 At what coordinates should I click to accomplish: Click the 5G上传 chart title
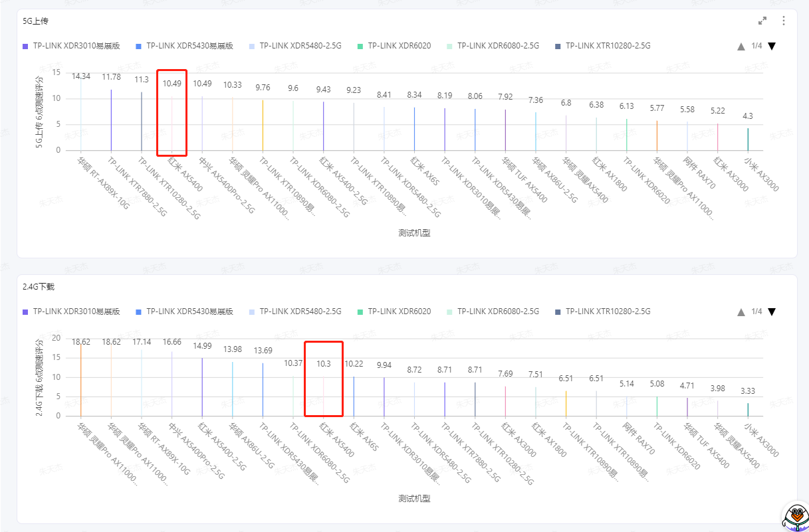[x=37, y=21]
